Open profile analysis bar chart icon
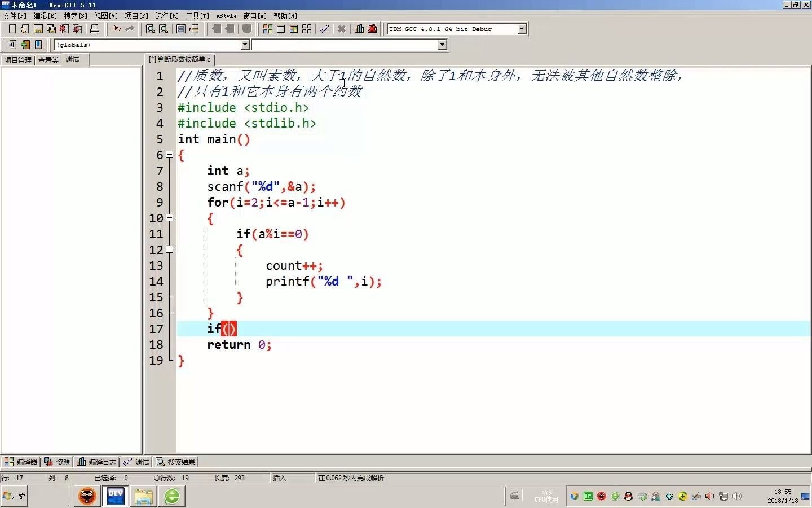This screenshot has width=812, height=508. tap(359, 29)
